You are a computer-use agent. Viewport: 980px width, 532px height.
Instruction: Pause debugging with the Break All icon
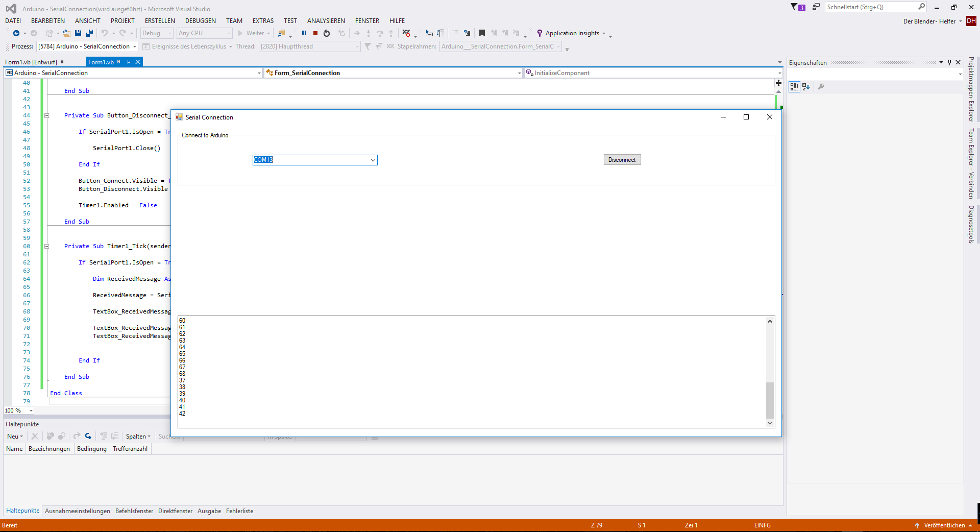pyautogui.click(x=304, y=33)
